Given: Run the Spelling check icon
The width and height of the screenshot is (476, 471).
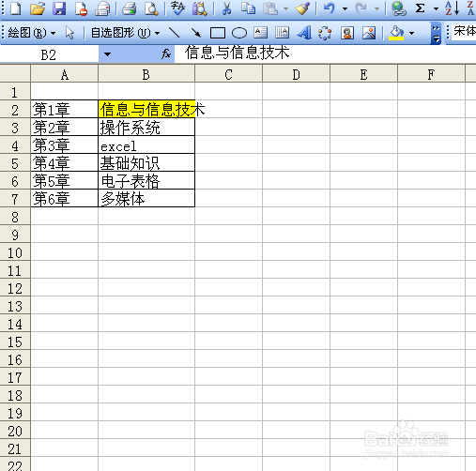Looking at the screenshot, I should (x=177, y=8).
